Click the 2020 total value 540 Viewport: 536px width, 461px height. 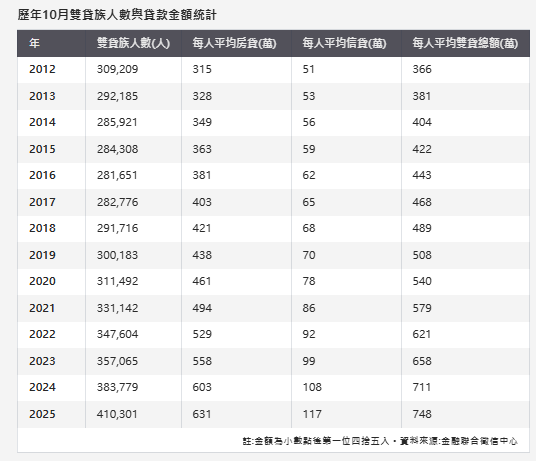422,281
